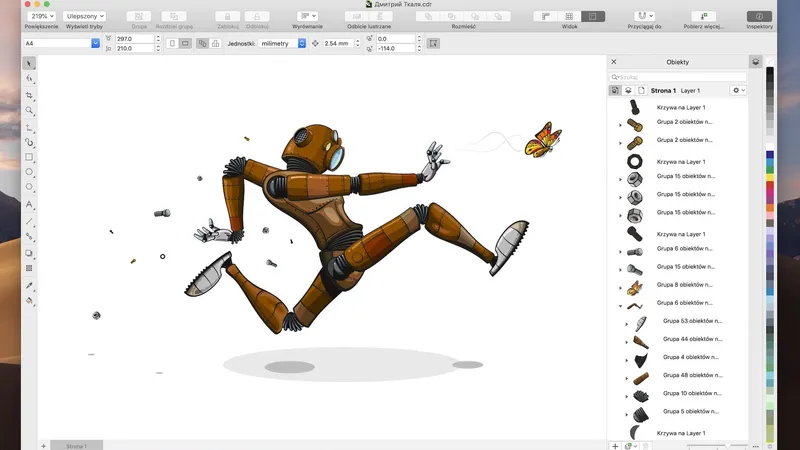Switch page to landscape orientation
The image size is (800, 450).
(x=187, y=44)
